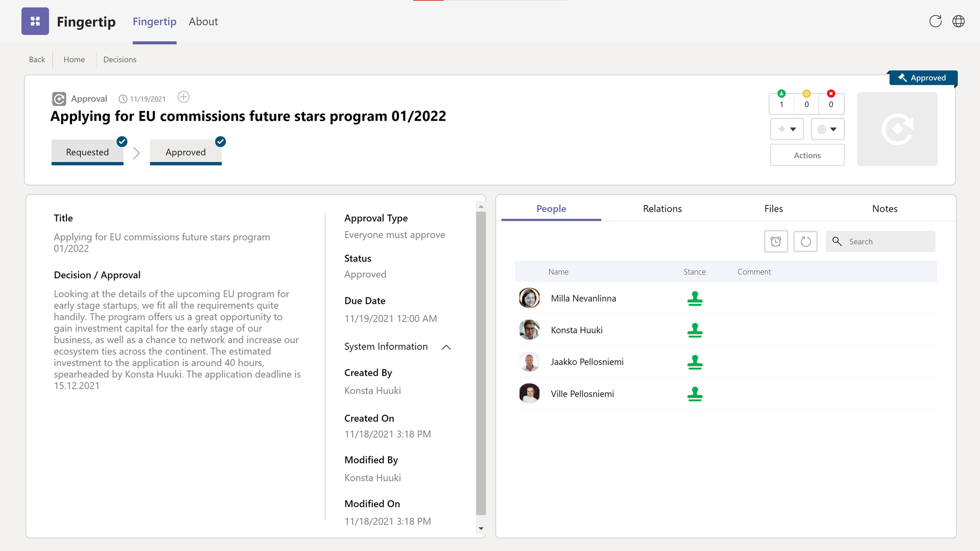The width and height of the screenshot is (980, 551).
Task: Open the globe language icon
Action: pos(958,21)
